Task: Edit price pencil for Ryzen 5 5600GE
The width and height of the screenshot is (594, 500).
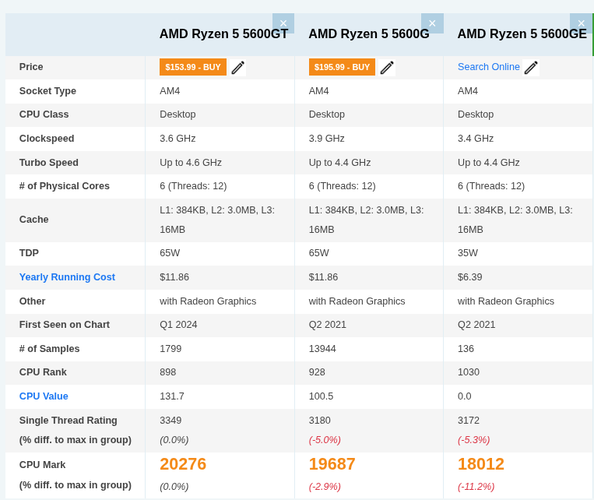Action: tap(531, 67)
